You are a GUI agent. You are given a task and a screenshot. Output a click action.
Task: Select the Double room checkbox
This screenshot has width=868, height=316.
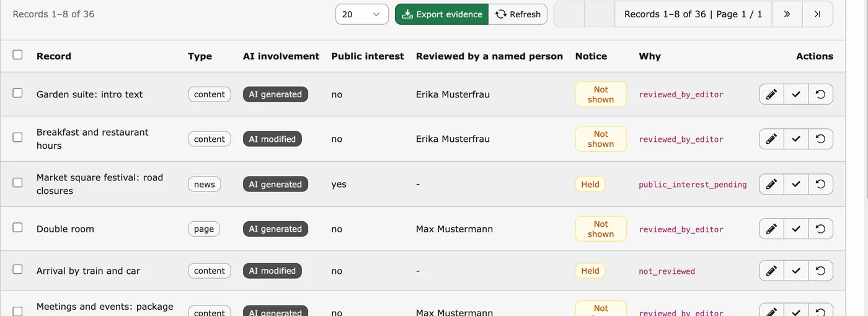coord(17,227)
